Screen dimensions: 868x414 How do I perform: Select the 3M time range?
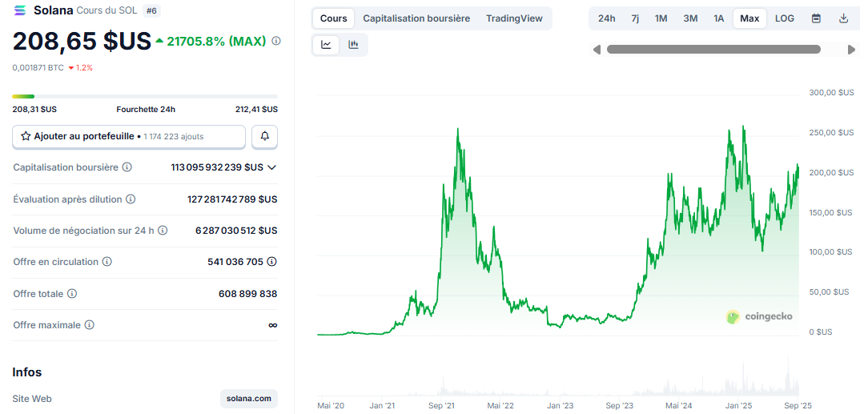[690, 18]
